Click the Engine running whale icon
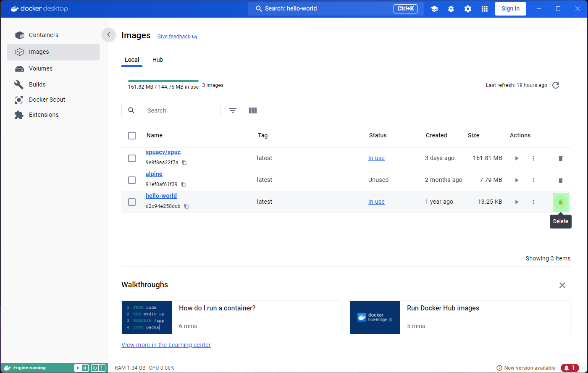The width and height of the screenshot is (588, 373). [7, 368]
